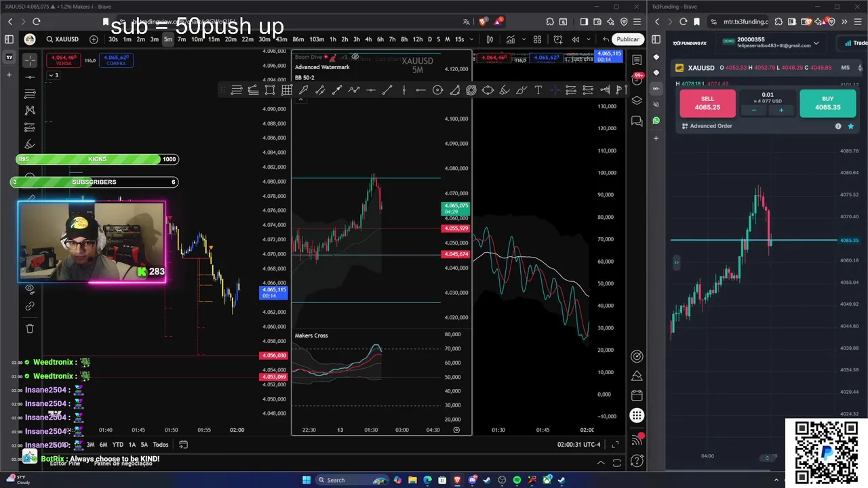Viewport: 868px width, 488px height.
Task: Select the brush tool in left sidebar
Action: point(30,144)
